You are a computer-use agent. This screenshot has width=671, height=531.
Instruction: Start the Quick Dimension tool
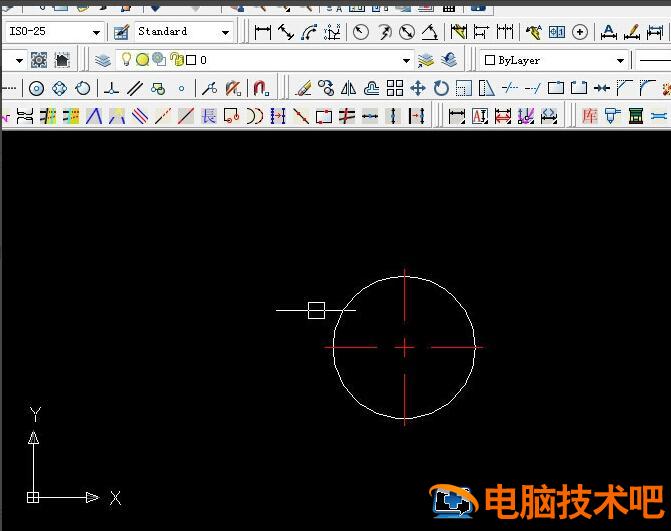click(x=458, y=32)
